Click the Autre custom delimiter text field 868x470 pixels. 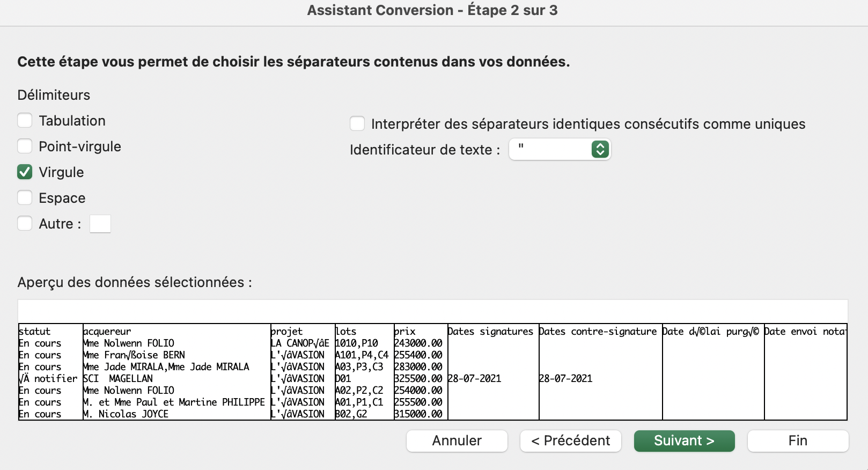click(100, 224)
